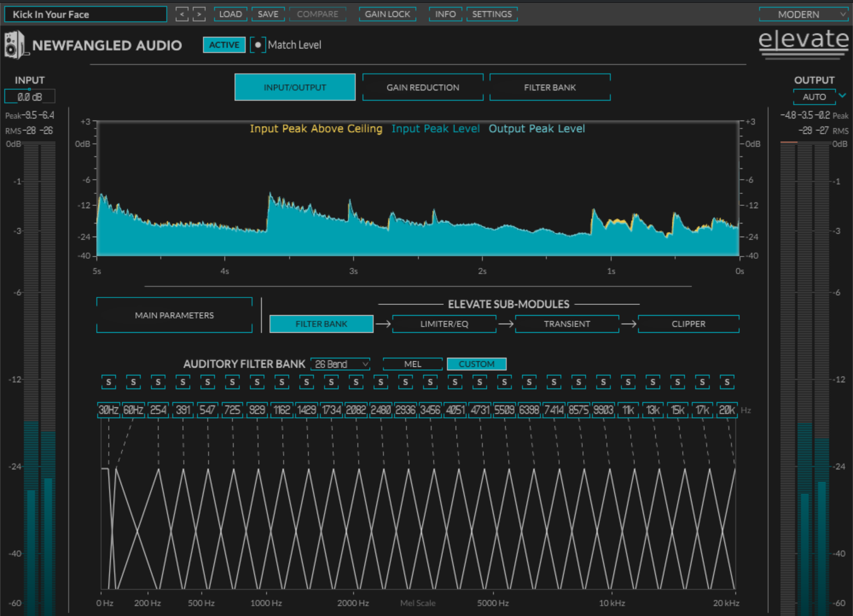
Task: Expand the output AUTO chevron
Action: click(843, 96)
